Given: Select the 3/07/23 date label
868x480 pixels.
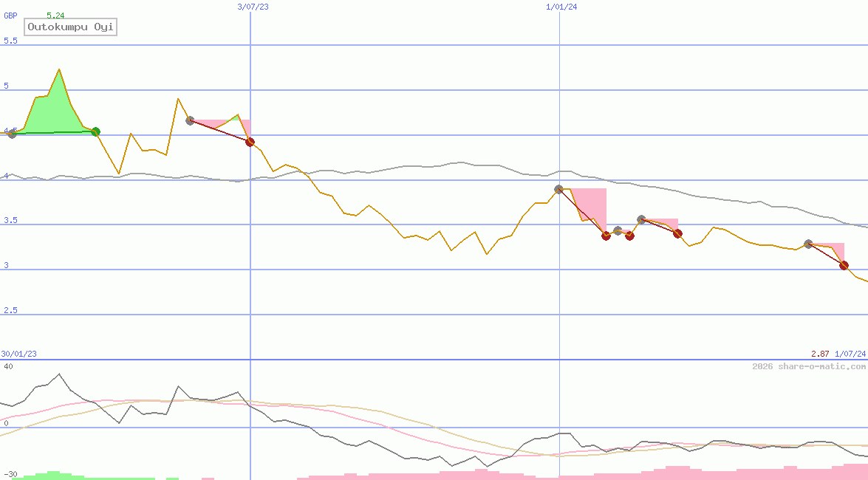Looking at the screenshot, I should (253, 7).
